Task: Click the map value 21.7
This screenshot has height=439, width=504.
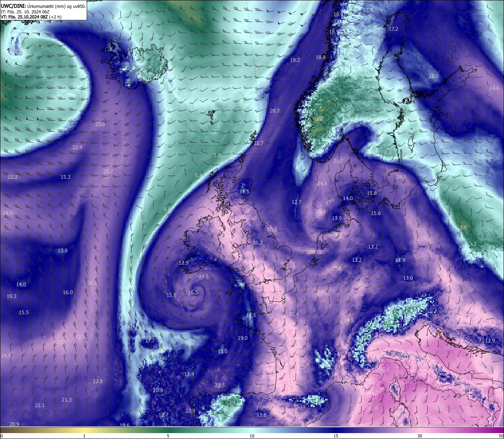Action: tap(258, 143)
